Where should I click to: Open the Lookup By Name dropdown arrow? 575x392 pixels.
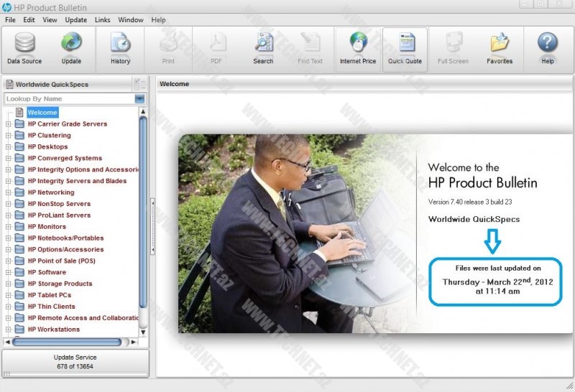point(139,98)
